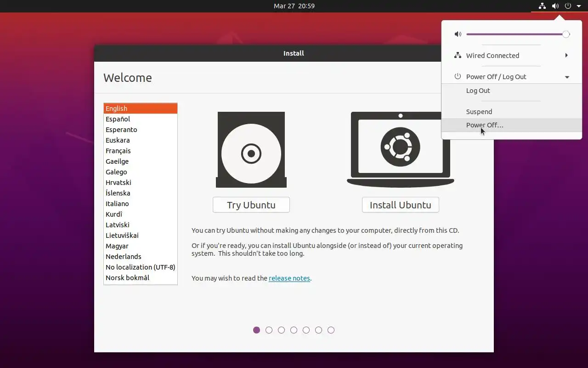588x368 pixels.
Task: Click the network icon in top bar
Action: tap(543, 6)
